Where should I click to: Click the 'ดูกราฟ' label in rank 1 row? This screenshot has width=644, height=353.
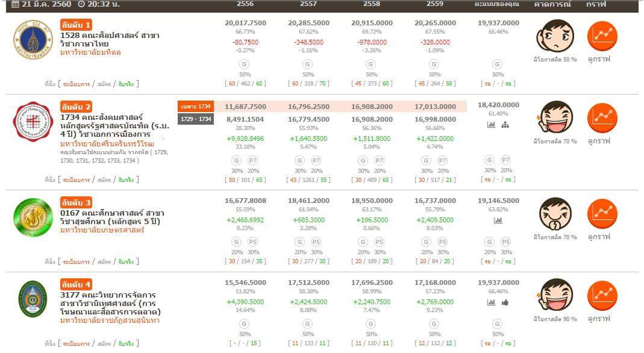point(599,60)
